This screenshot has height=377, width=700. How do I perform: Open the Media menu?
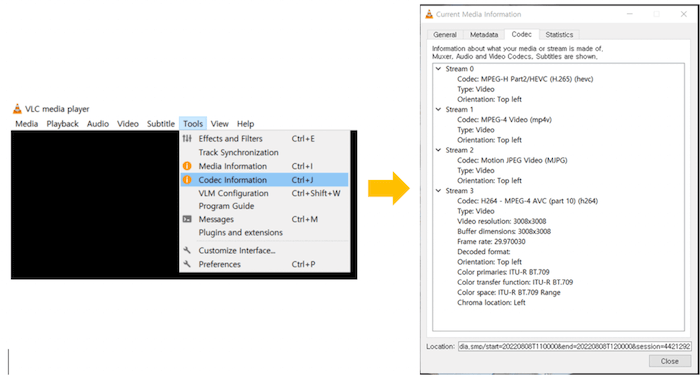click(26, 124)
